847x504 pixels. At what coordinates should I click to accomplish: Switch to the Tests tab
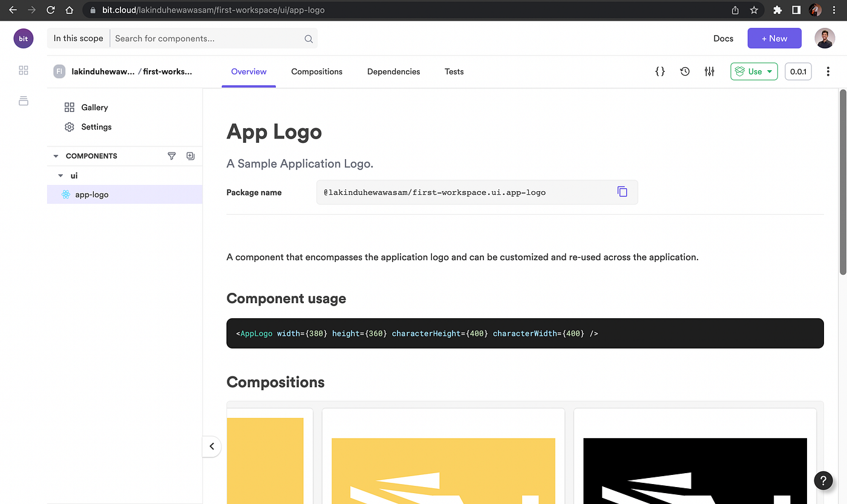[454, 71]
